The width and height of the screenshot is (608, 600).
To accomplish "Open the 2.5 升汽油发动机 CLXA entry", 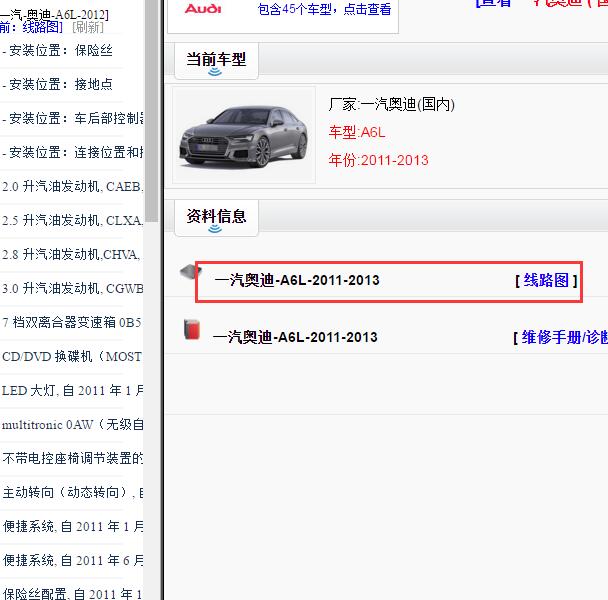I will pyautogui.click(x=73, y=221).
